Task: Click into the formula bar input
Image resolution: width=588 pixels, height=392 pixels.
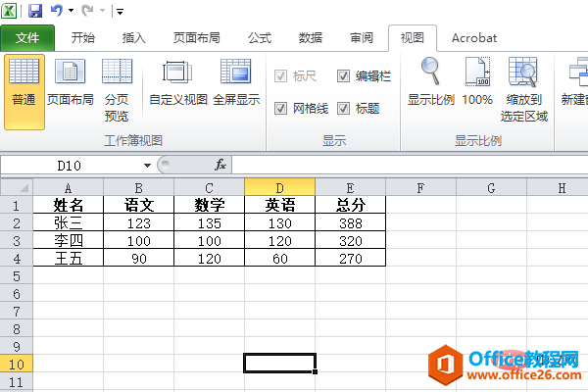Action: [x=410, y=166]
